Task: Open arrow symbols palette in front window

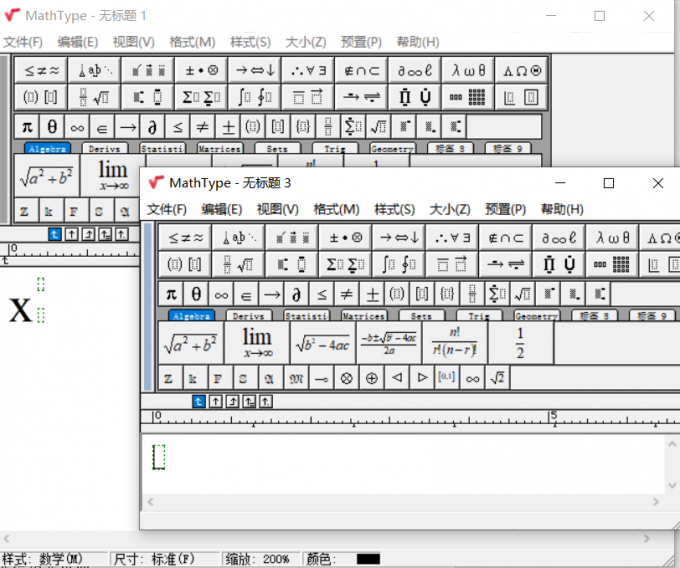Action: point(399,238)
